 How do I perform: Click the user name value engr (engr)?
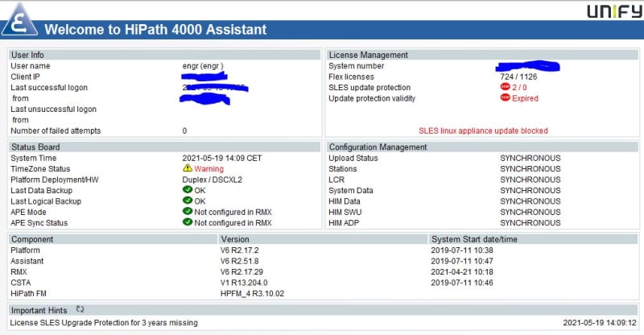[203, 66]
